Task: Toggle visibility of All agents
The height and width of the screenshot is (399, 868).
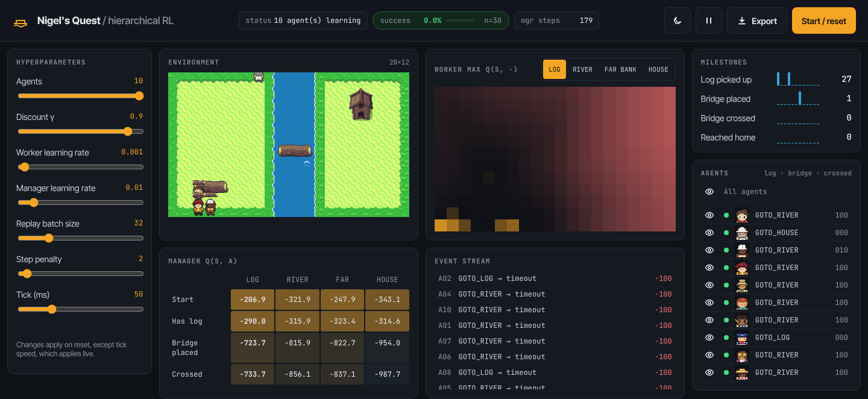Action: pyautogui.click(x=709, y=192)
